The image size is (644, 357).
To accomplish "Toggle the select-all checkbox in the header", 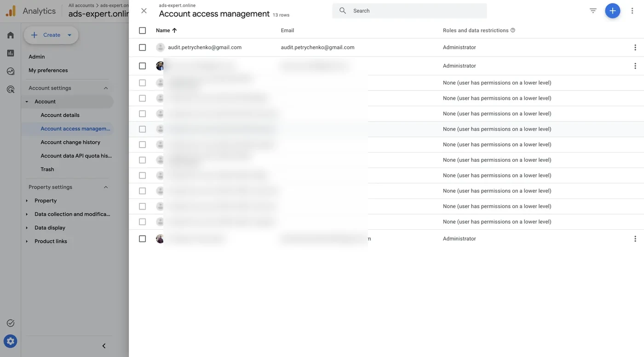I will pyautogui.click(x=142, y=30).
